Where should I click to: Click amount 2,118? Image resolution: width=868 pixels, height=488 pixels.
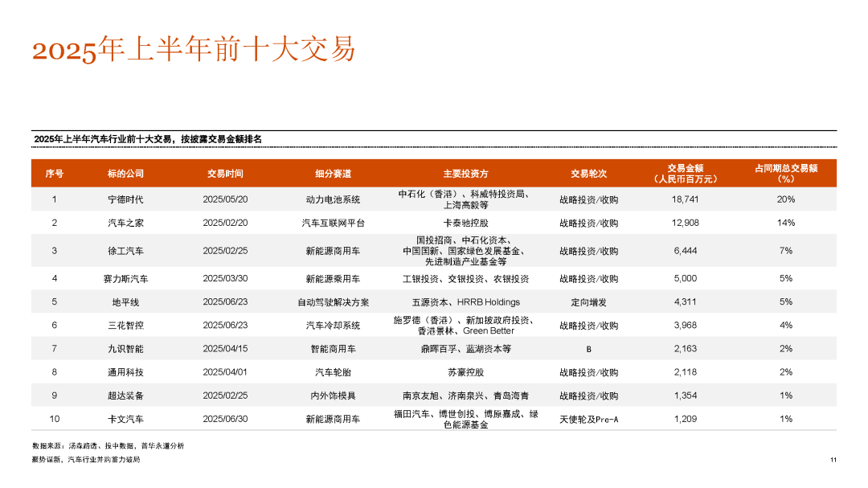tap(686, 372)
